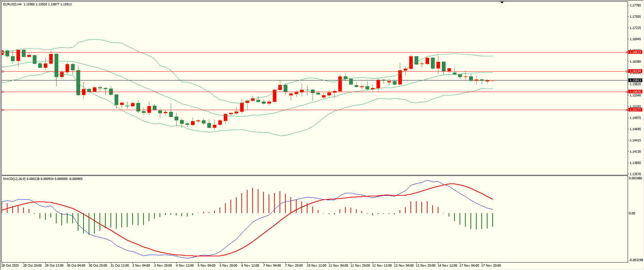The width and height of the screenshot is (644, 270).
Task: Select the red 1.15177 price label
Action: (635, 110)
